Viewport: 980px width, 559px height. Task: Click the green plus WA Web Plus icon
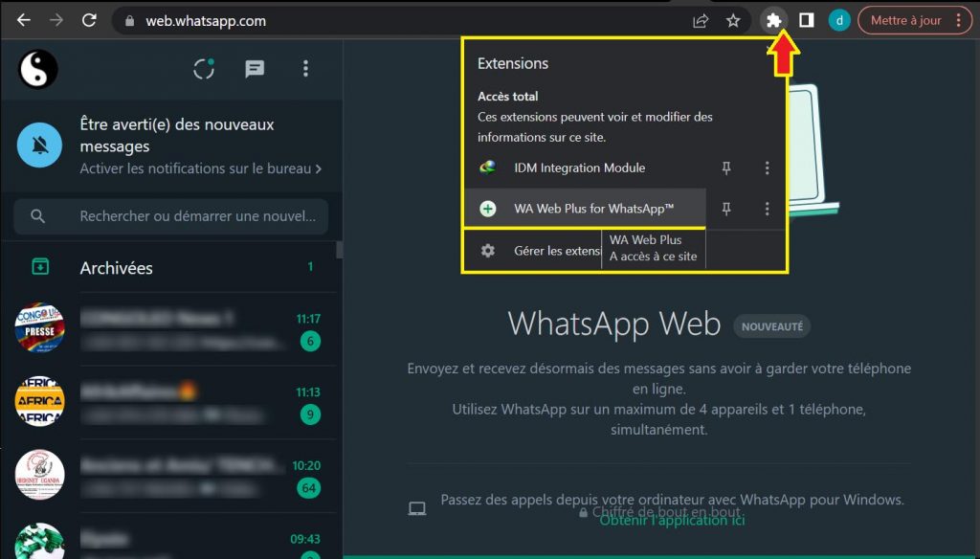[x=487, y=209]
